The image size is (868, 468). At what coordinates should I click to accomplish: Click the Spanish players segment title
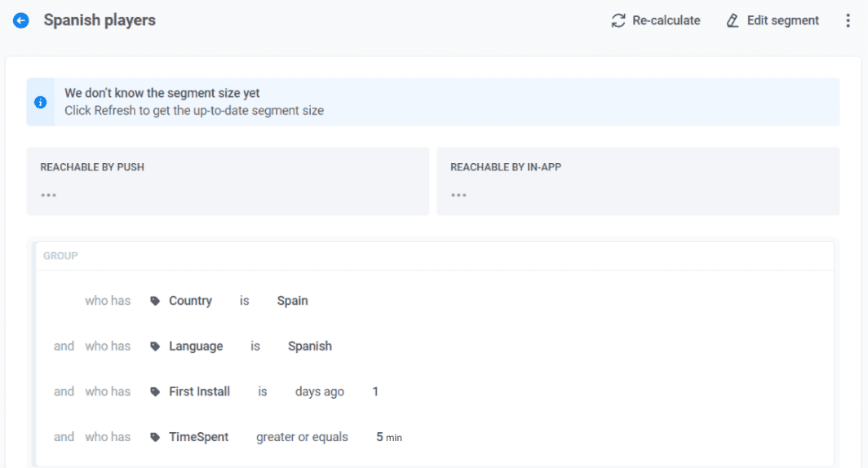tap(100, 20)
